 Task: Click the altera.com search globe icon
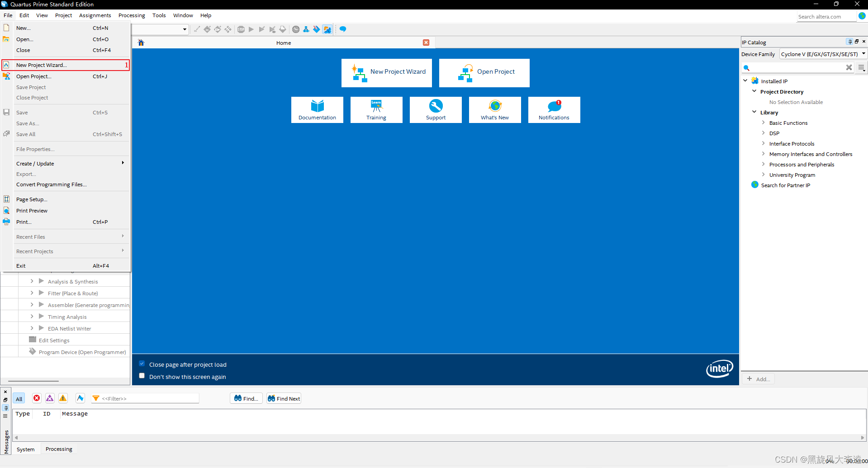[862, 16]
